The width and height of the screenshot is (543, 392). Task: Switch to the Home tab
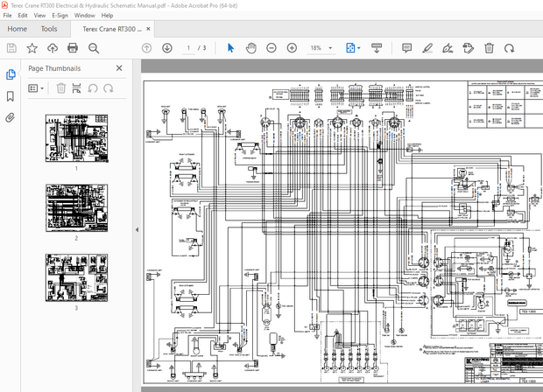tap(17, 29)
